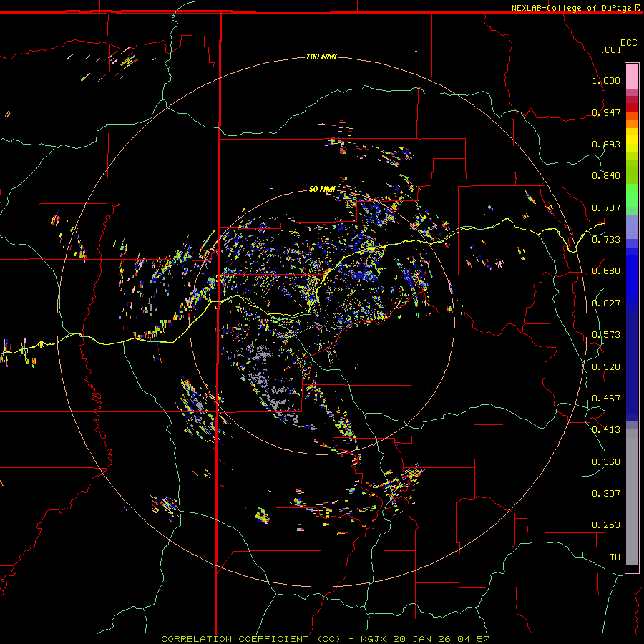Click the 0.840 color scale value
Screen dimensions: 644x644
click(606, 176)
